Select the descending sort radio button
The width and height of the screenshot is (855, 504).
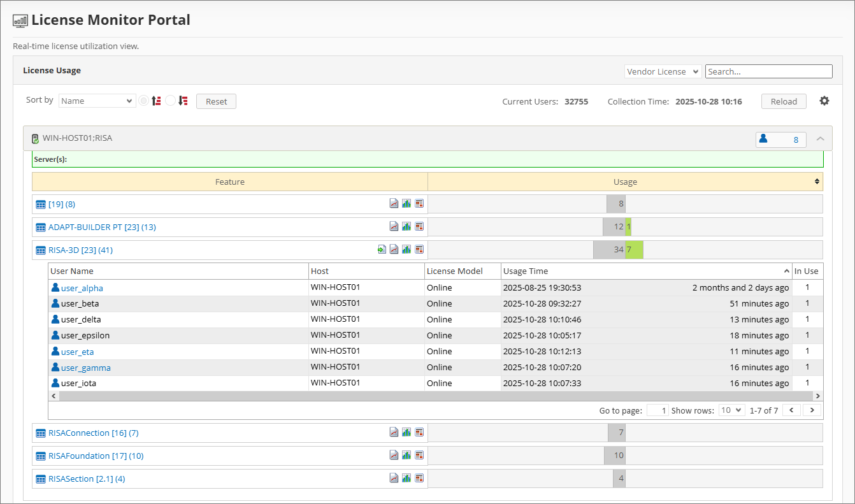click(170, 100)
